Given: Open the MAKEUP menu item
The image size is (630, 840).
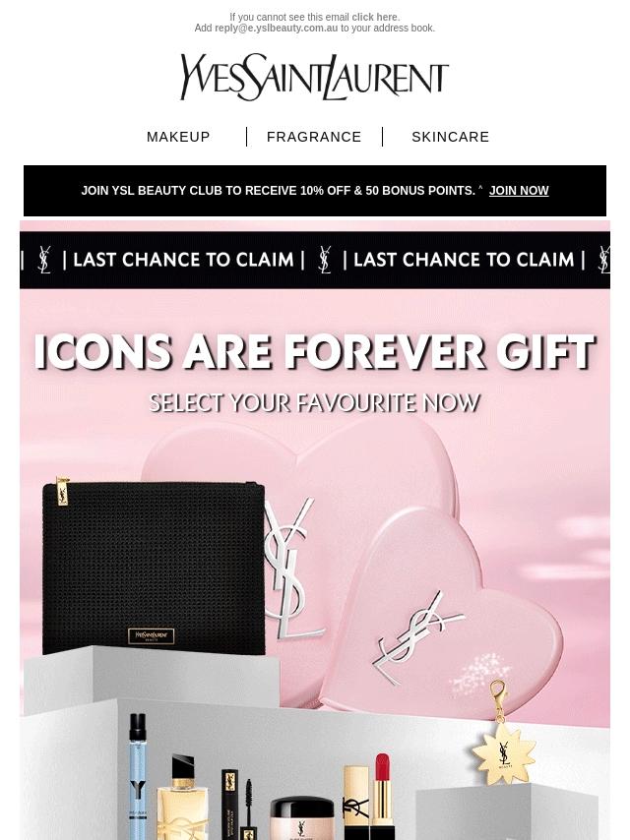Looking at the screenshot, I should click(178, 137).
